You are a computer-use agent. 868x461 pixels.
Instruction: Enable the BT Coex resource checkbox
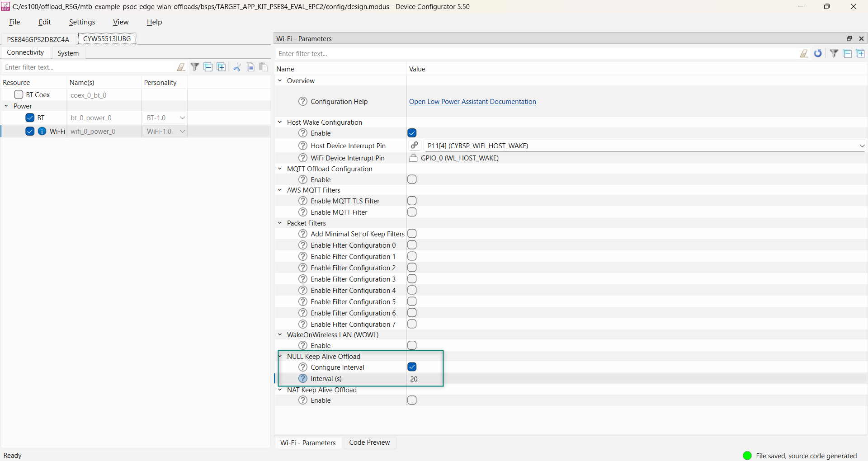[x=19, y=95]
